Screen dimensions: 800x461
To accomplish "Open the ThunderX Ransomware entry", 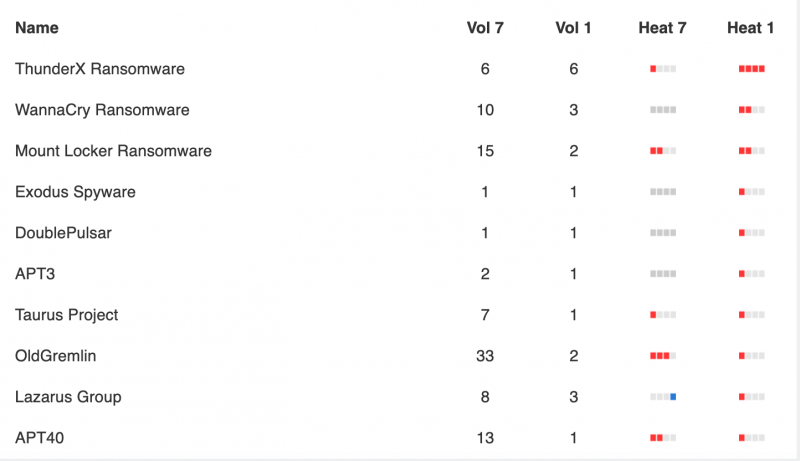I will [x=100, y=69].
